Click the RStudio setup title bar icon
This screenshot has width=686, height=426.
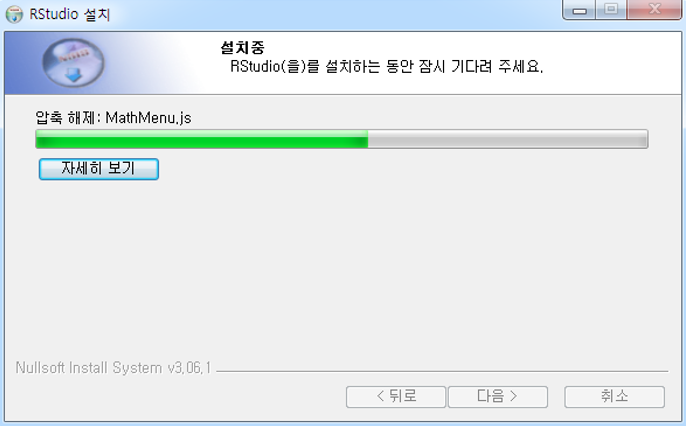click(14, 14)
